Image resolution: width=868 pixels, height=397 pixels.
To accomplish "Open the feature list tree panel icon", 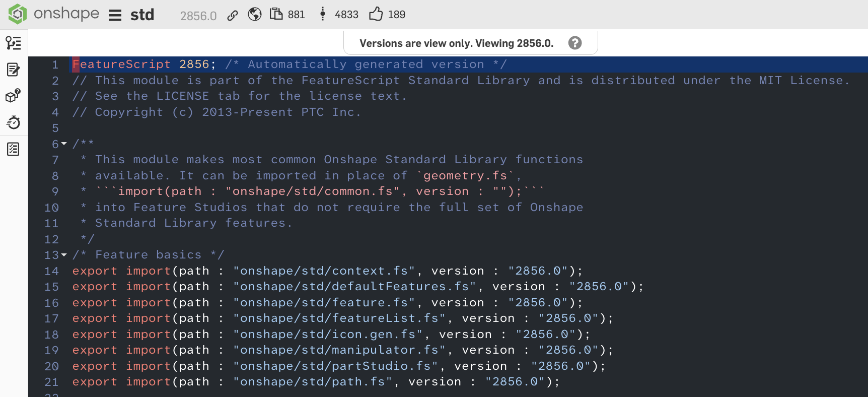I will click(x=14, y=43).
